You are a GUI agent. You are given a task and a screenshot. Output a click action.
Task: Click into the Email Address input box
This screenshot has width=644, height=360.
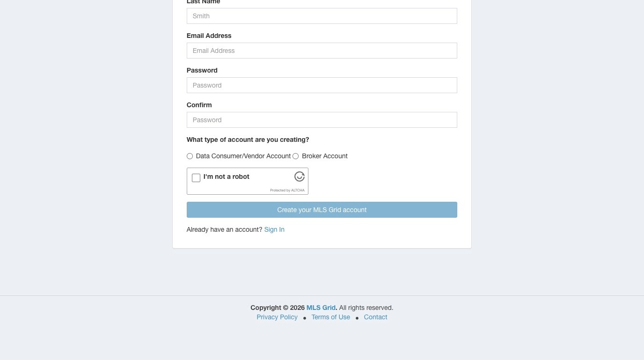coord(322,51)
